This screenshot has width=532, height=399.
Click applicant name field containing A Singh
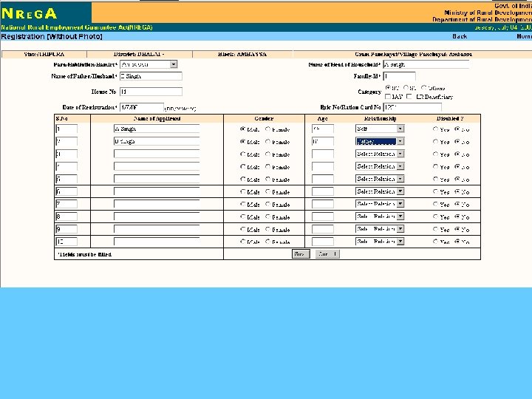point(157,129)
